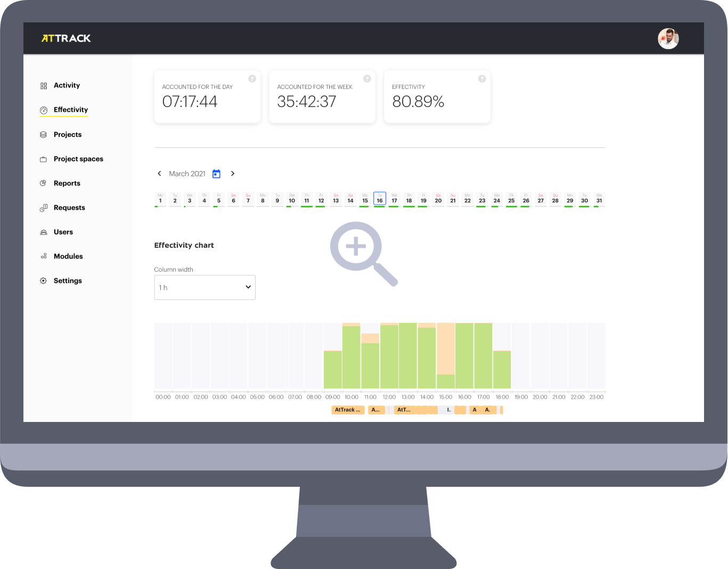Click the Users icon in sidebar
Viewport: 728px width, 569px height.
pos(44,232)
